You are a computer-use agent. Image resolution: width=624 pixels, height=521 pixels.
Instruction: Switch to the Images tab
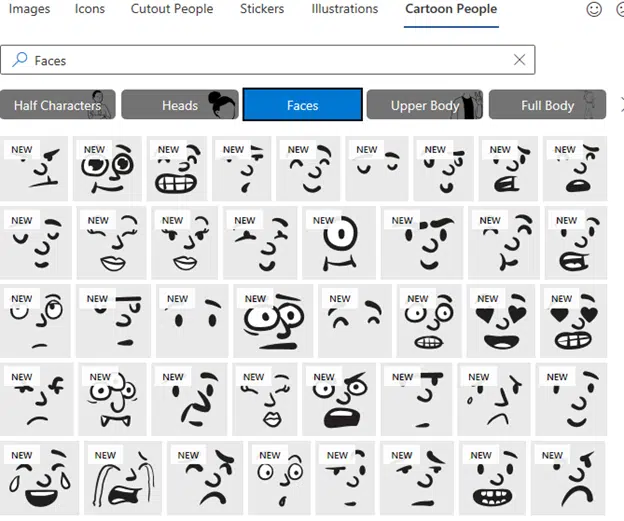29,9
